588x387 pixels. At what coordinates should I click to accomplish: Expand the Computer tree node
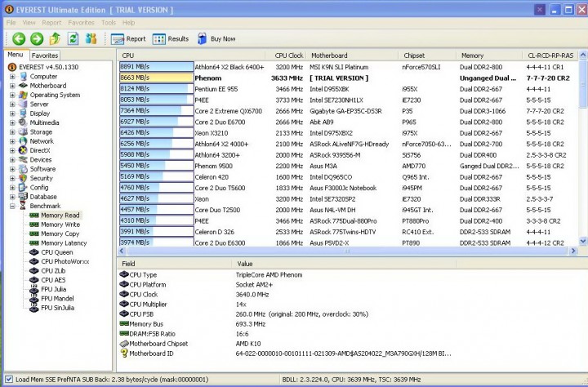pyautogui.click(x=12, y=77)
